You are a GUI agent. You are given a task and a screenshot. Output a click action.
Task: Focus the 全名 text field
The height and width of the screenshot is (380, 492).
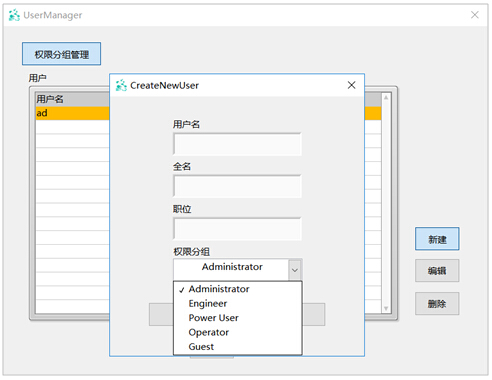(x=237, y=186)
